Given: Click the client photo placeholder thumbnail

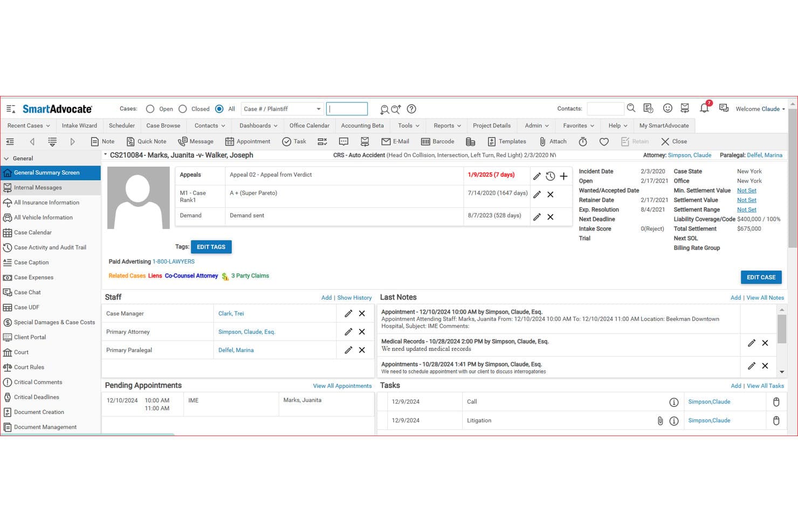Looking at the screenshot, I should [x=139, y=198].
